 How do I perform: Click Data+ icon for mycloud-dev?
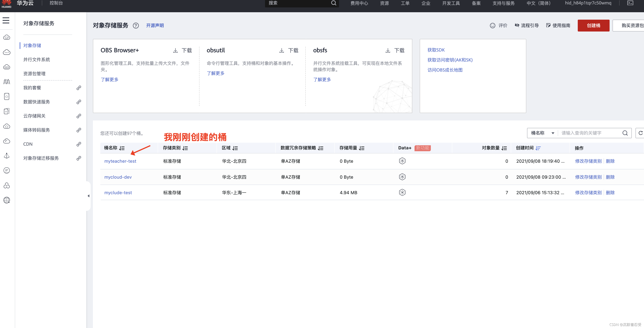coord(402,177)
